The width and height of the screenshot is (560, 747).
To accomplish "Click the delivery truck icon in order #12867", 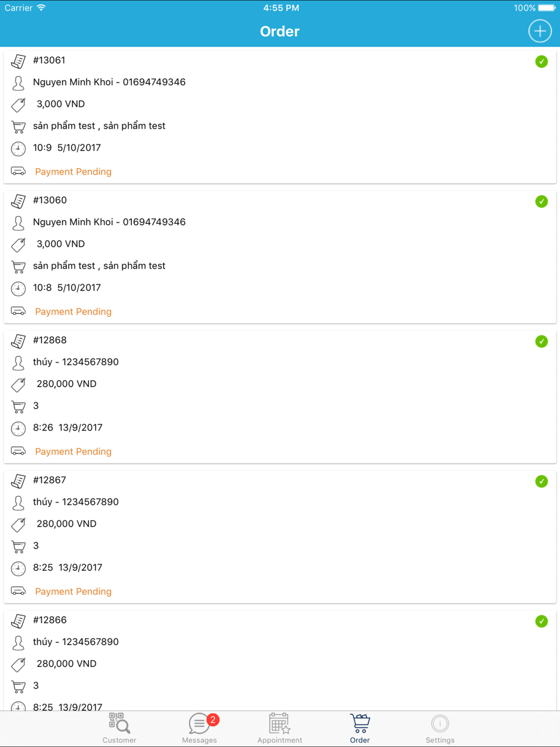I will tap(18, 591).
